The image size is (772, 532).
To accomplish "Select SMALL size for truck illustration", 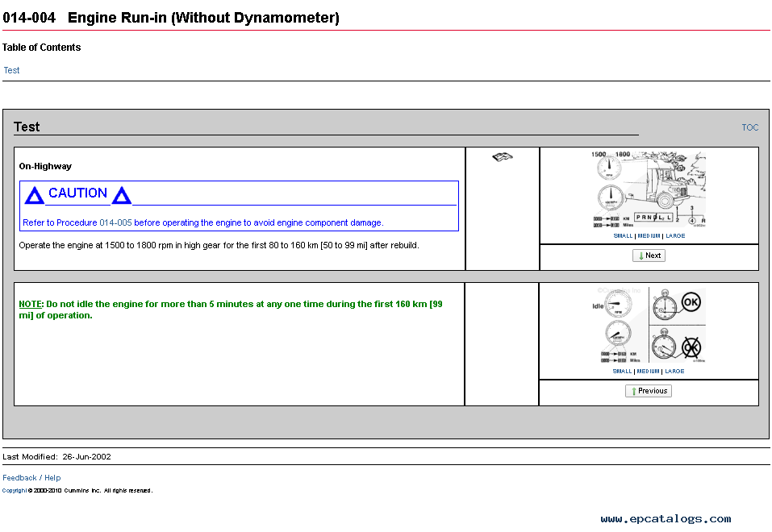I will 623,235.
